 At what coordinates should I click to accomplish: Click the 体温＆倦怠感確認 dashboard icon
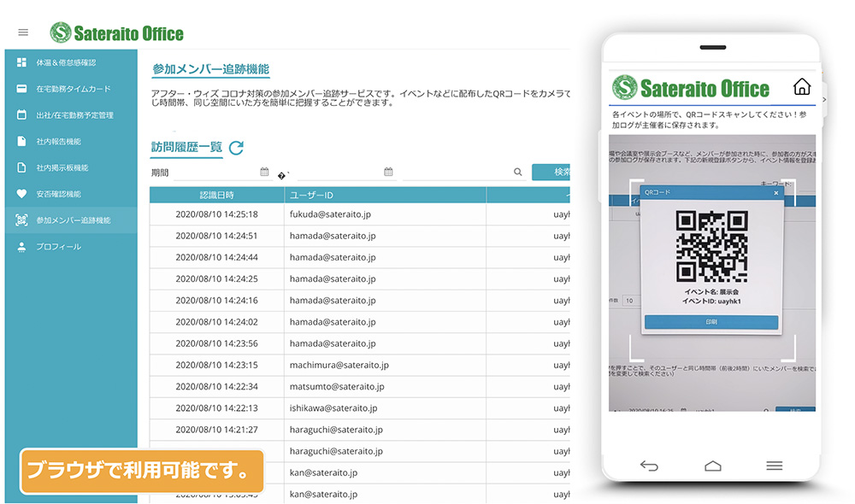(22, 62)
